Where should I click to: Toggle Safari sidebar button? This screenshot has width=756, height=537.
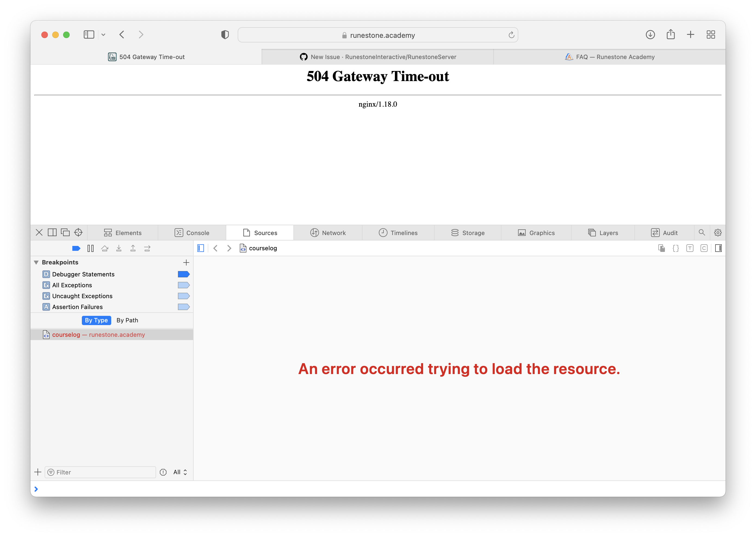(x=89, y=35)
